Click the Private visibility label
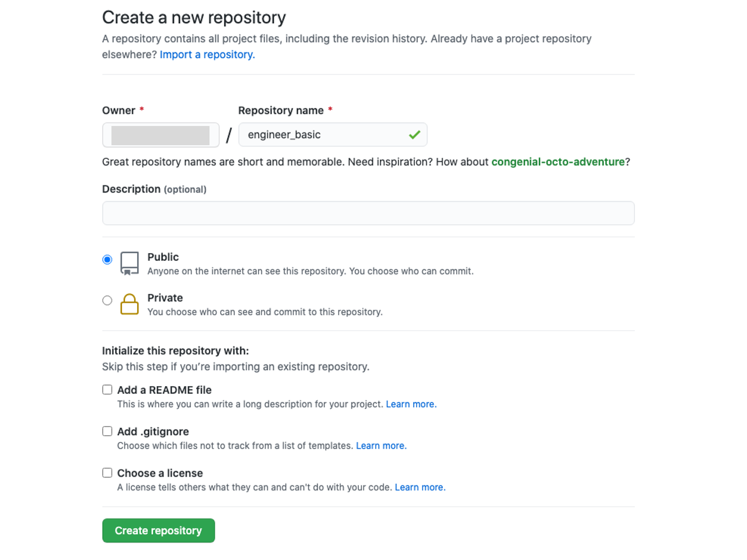This screenshot has width=747, height=560. tap(165, 298)
